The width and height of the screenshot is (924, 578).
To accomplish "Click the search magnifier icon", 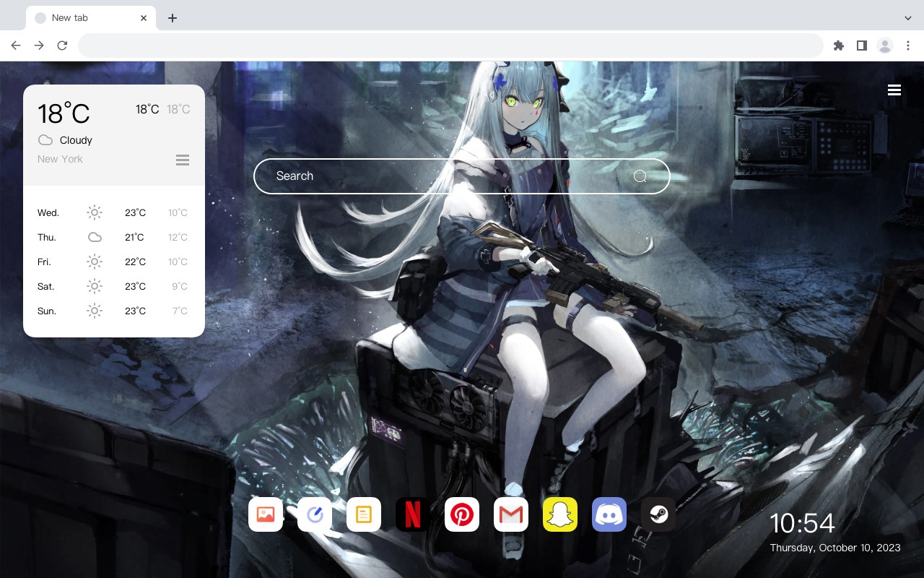I will tap(640, 176).
